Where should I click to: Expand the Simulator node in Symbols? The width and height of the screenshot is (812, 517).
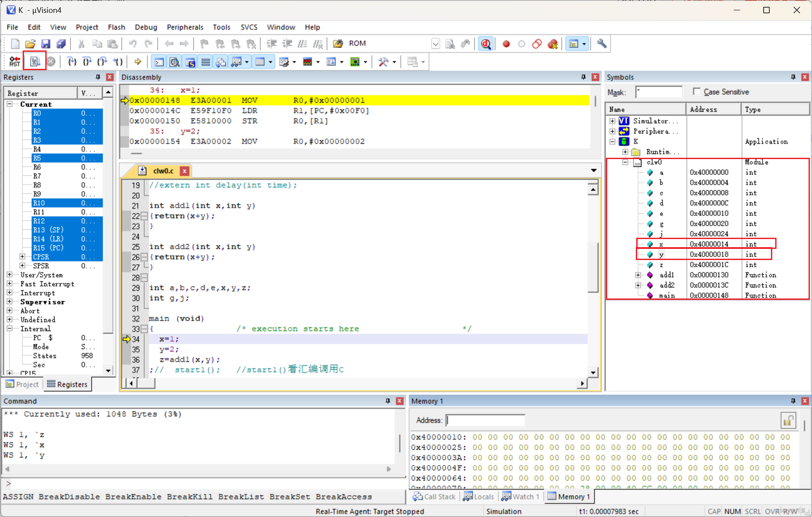click(x=612, y=121)
